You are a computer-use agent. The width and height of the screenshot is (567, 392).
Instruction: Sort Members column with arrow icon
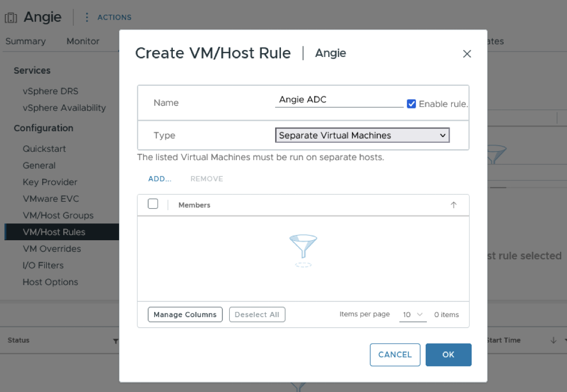tap(453, 205)
